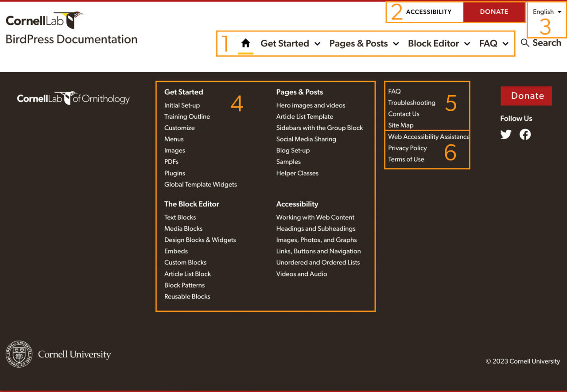Open Get Started in the top navigation

click(x=285, y=43)
